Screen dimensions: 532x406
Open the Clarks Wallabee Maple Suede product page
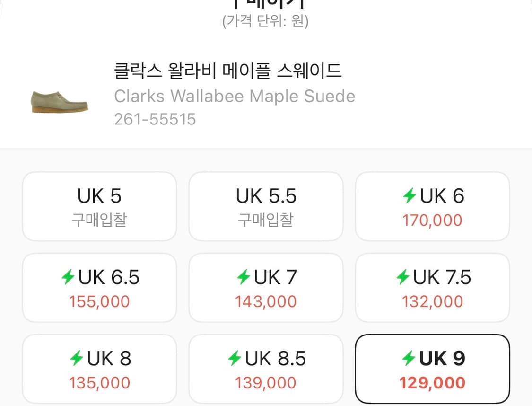click(234, 96)
